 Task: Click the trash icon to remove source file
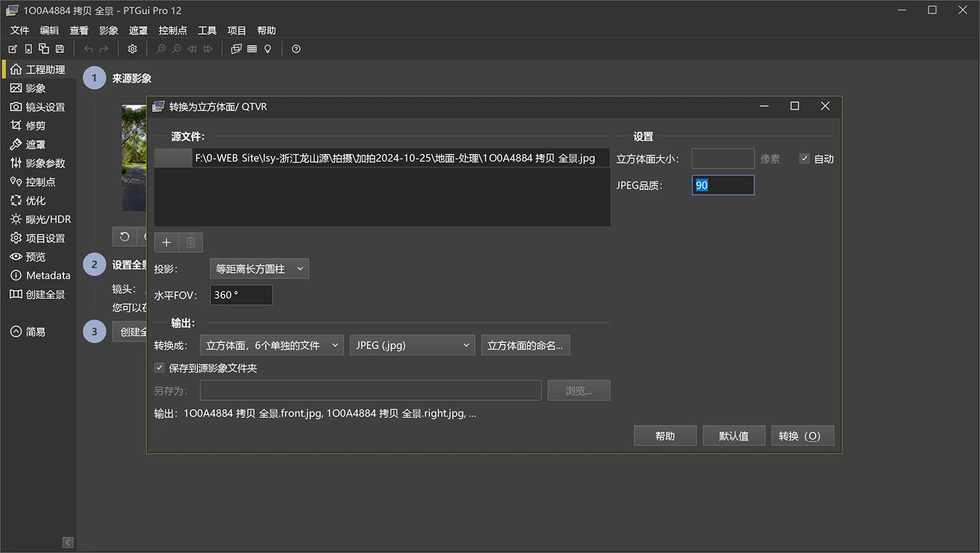[x=191, y=242]
